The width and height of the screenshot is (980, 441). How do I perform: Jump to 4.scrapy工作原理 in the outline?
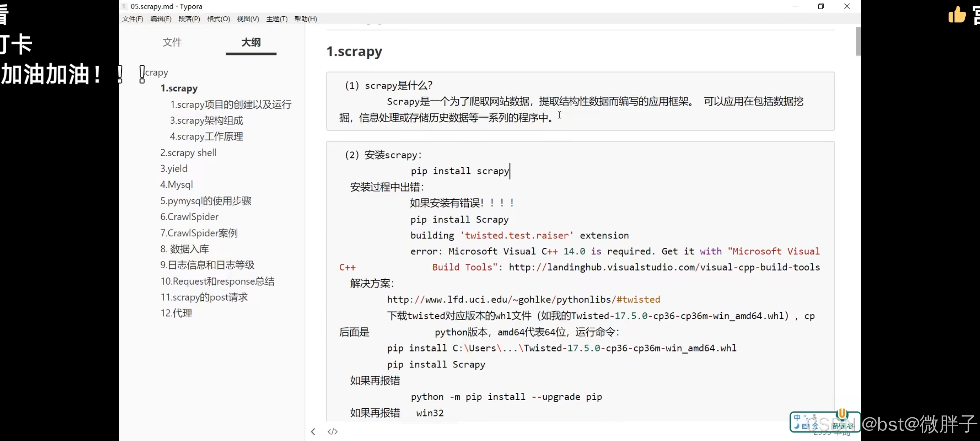(x=207, y=136)
